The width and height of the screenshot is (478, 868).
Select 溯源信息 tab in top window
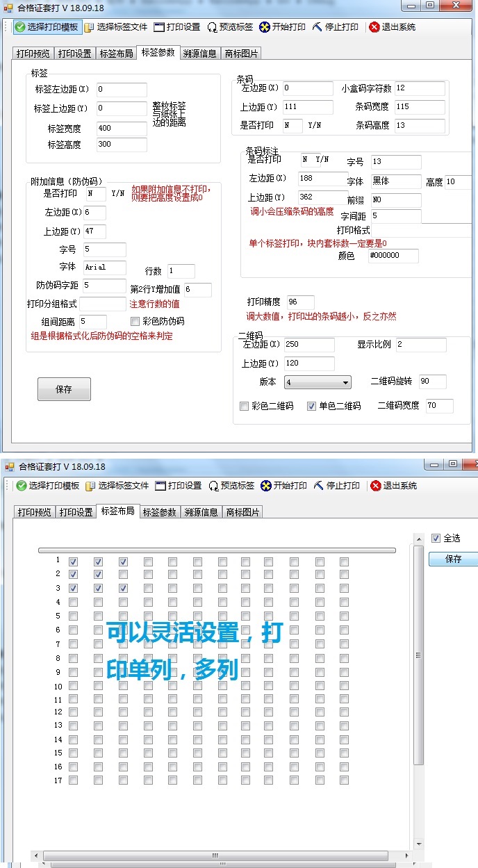pos(199,54)
